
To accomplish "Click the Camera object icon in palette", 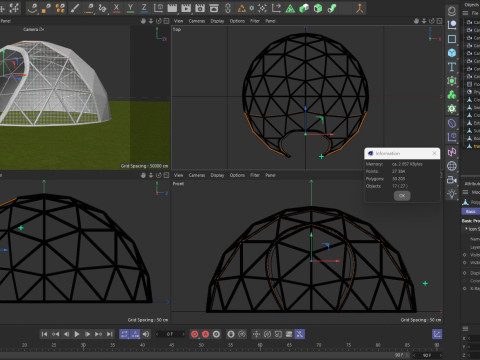I will (452, 180).
